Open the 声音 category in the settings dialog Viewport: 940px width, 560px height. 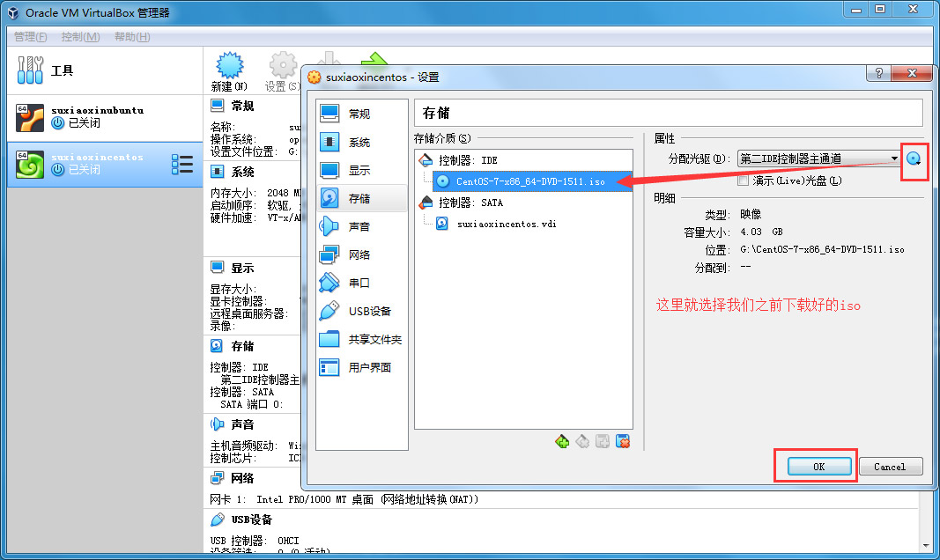click(361, 226)
